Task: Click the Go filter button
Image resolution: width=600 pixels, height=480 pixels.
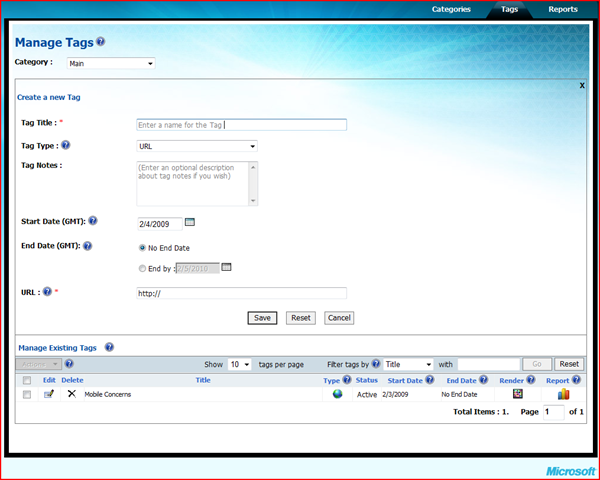Action: tap(537, 364)
